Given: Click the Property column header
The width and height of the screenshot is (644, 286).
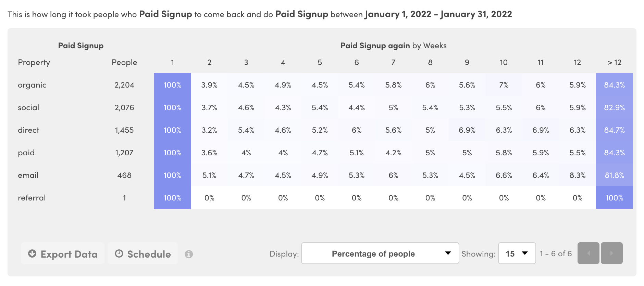Looking at the screenshot, I should (x=34, y=62).
